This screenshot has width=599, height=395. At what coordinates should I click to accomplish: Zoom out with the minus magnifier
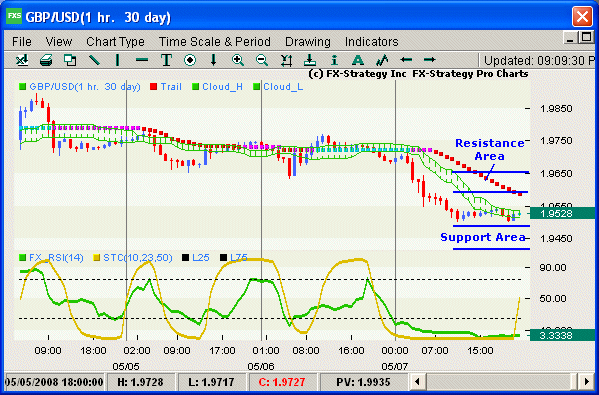(262, 60)
